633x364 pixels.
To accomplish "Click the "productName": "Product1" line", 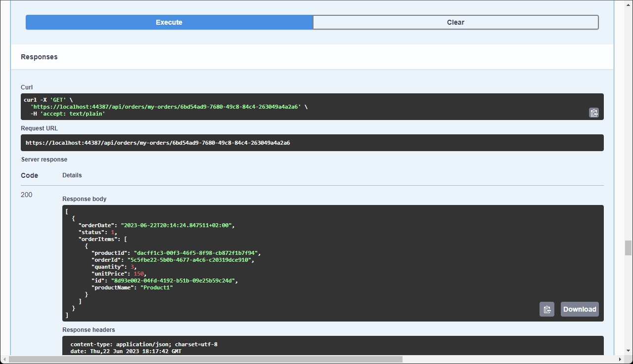I will coord(132,287).
